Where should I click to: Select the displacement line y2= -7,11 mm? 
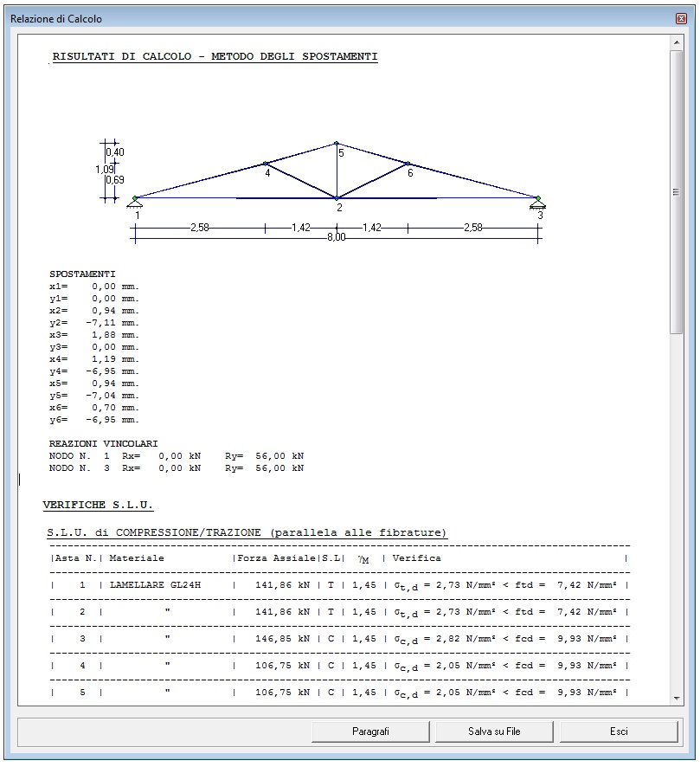(x=94, y=323)
